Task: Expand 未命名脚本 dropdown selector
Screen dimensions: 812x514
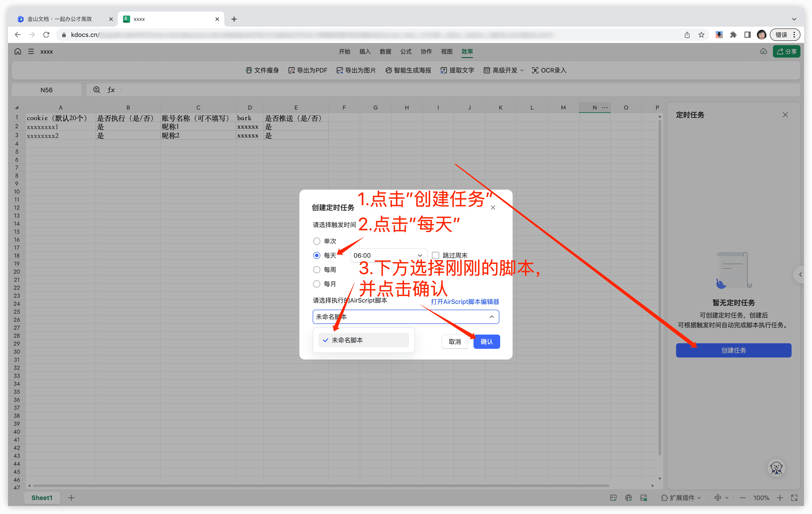Action: click(404, 316)
